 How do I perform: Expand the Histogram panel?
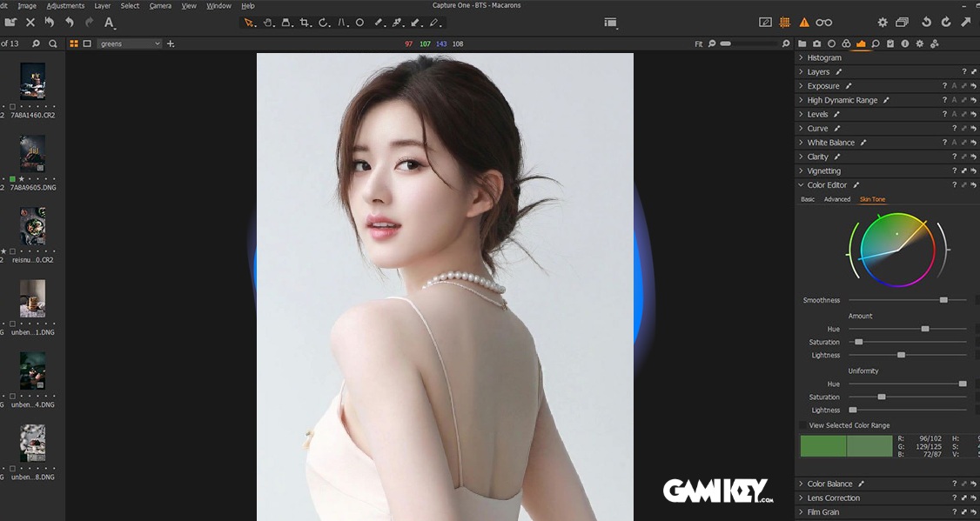[800, 57]
